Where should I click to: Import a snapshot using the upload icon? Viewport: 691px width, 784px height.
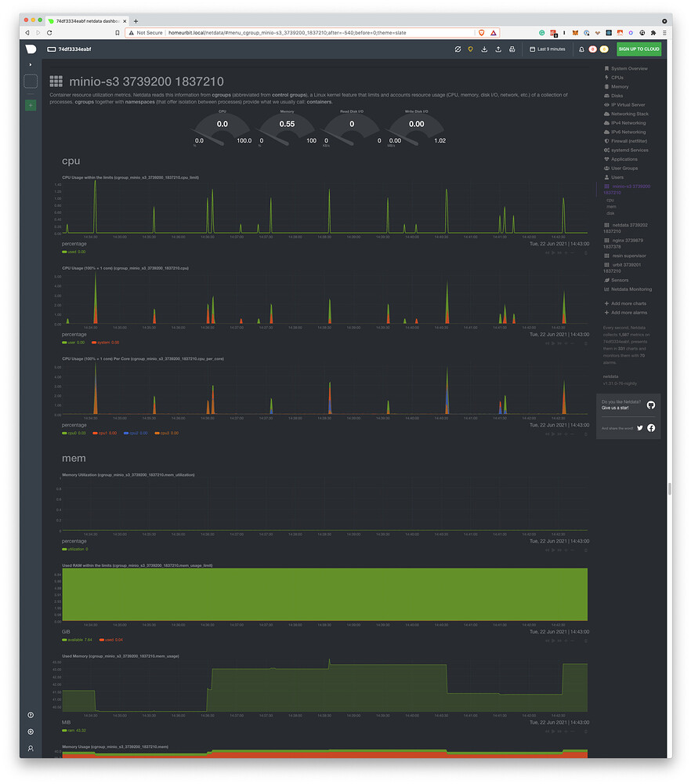[497, 49]
